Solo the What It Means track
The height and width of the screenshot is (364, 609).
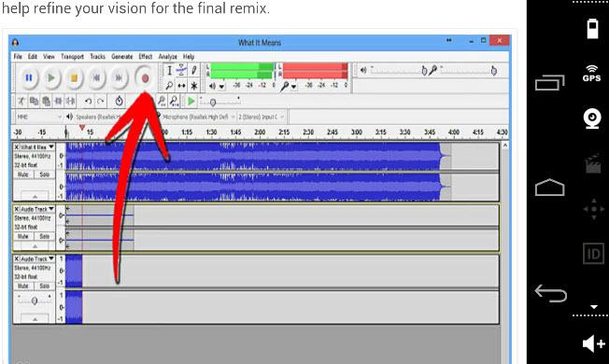pos(45,175)
